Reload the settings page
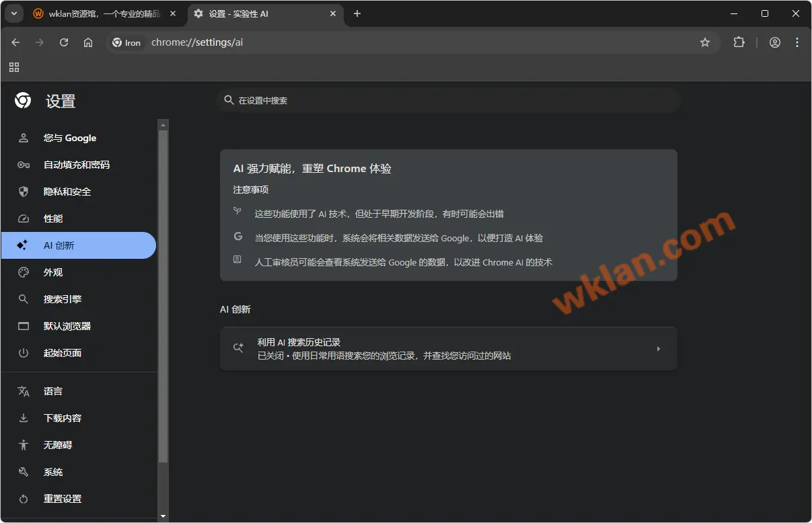This screenshot has height=523, width=812. point(64,42)
